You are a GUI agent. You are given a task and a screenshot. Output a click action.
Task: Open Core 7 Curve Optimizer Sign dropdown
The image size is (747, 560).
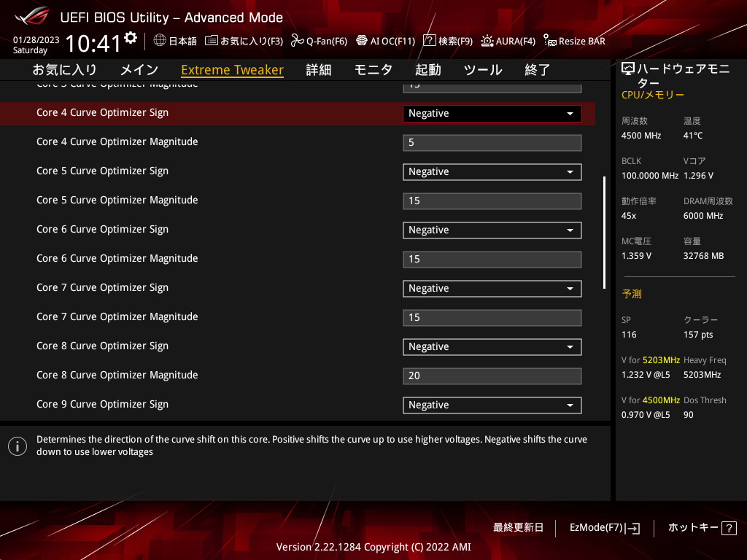492,289
